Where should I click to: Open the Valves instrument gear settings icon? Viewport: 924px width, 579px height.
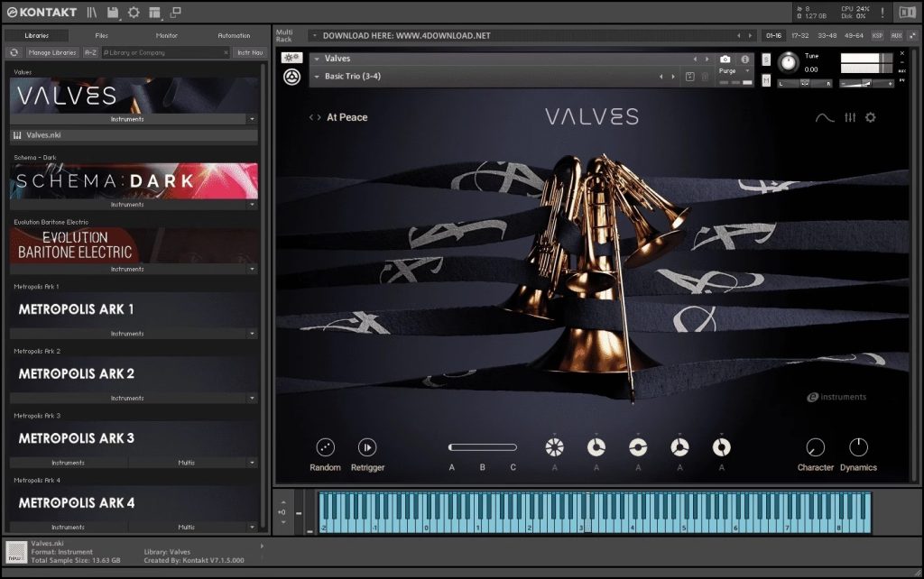pos(871,117)
